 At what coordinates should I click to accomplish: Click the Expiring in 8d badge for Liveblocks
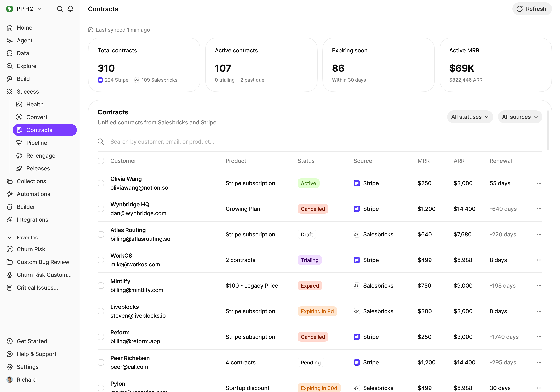(317, 311)
